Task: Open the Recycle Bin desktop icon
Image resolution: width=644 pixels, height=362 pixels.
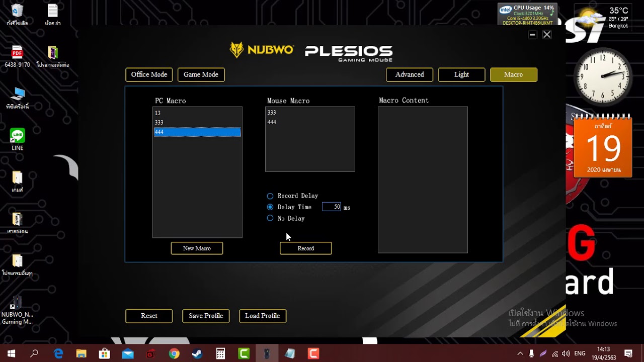Action: click(17, 15)
